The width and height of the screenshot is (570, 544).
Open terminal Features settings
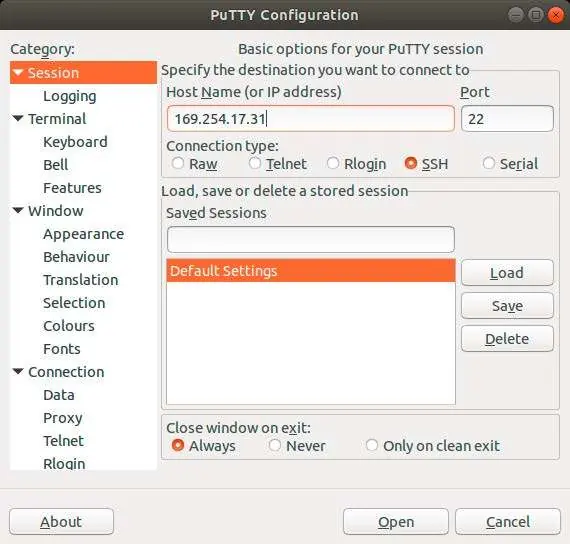72,188
